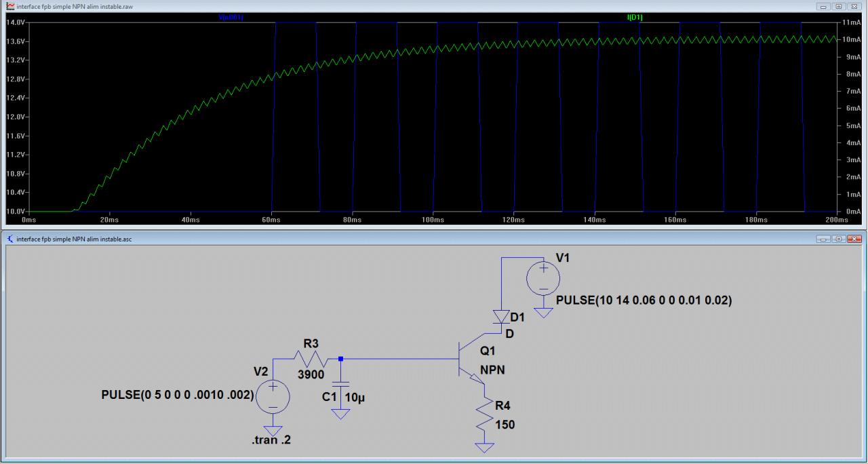Screen dimensions: 868x464
Task: Click the 3900 resistor value
Action: (x=311, y=374)
